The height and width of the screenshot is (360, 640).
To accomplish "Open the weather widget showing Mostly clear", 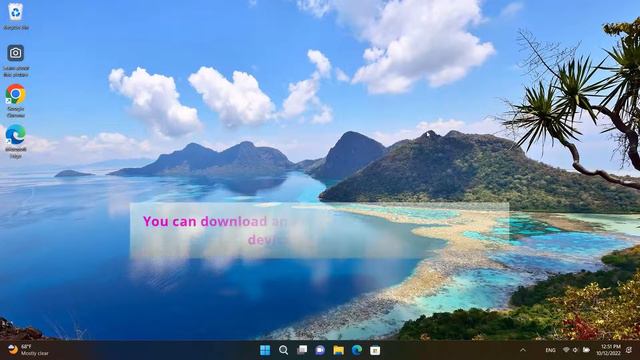I will [x=29, y=350].
